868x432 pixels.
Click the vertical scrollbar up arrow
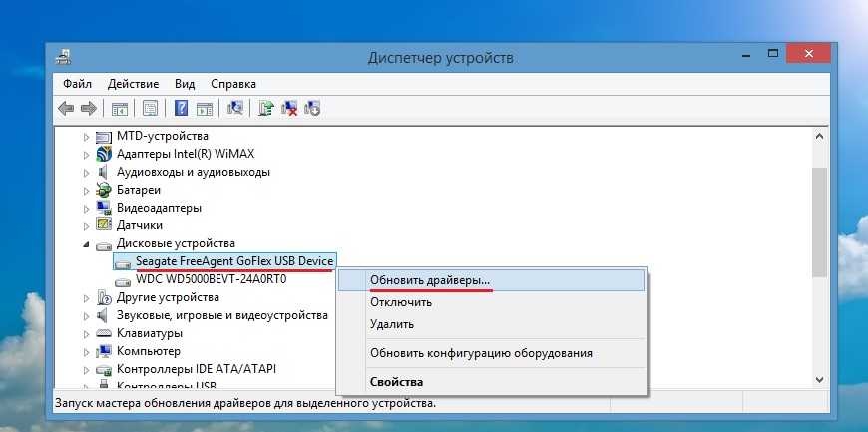click(819, 136)
